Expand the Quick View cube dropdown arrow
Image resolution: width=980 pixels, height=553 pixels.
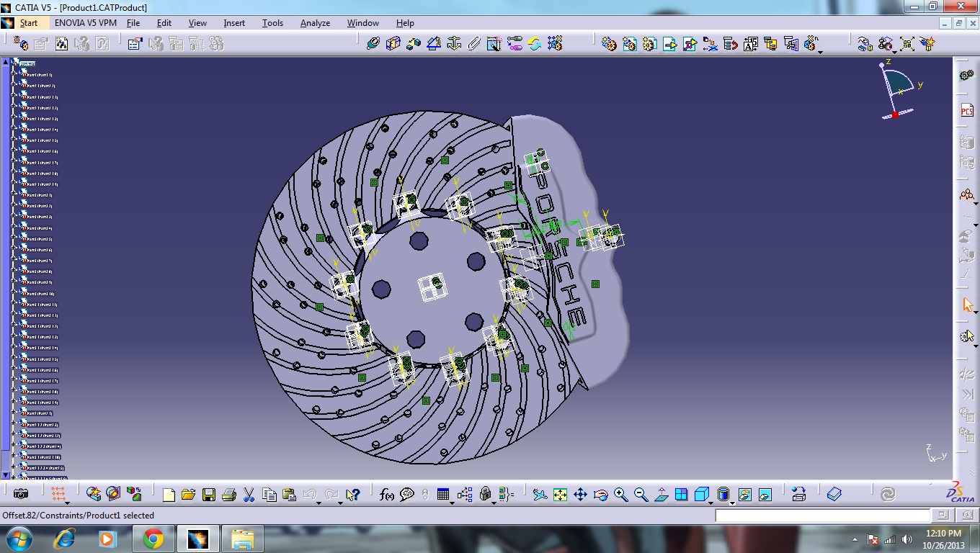(x=710, y=502)
